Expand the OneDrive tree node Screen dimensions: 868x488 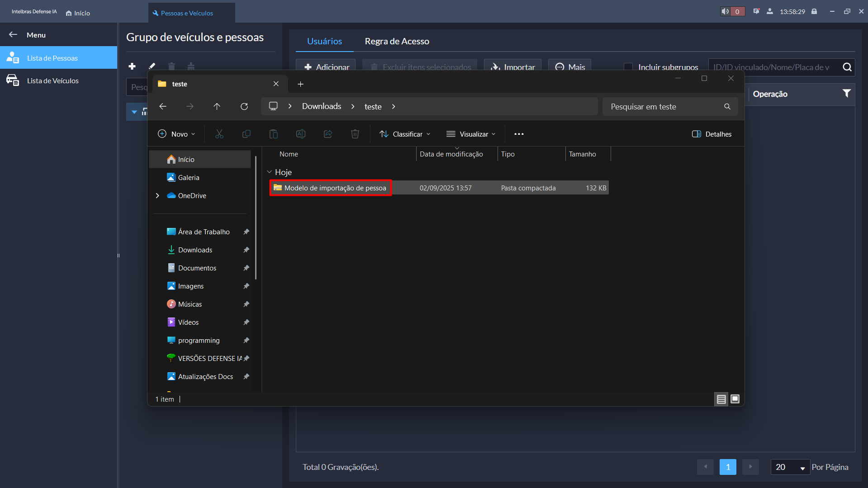click(x=157, y=195)
